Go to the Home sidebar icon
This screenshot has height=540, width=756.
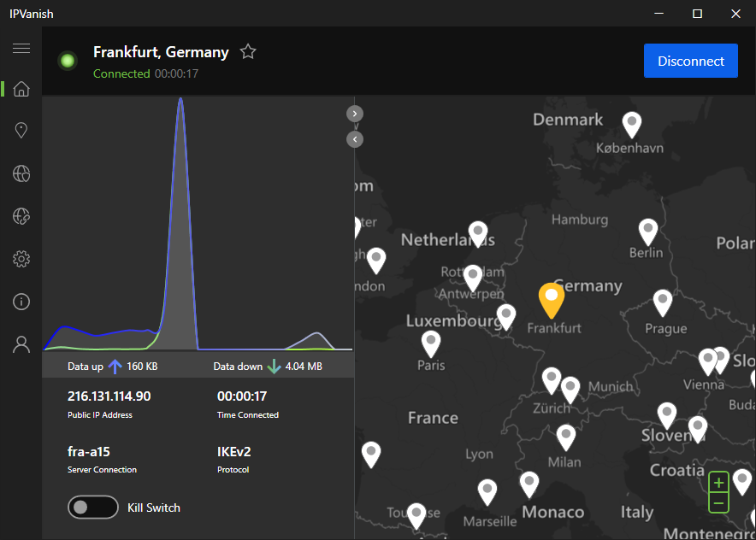pyautogui.click(x=21, y=89)
